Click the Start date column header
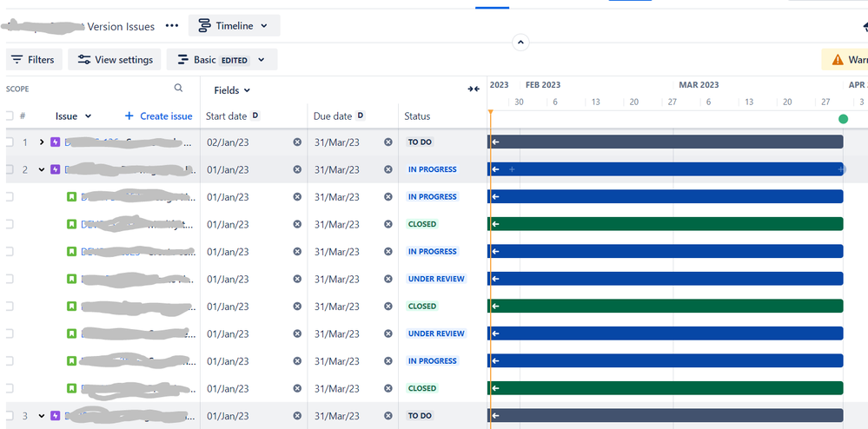 [x=227, y=116]
